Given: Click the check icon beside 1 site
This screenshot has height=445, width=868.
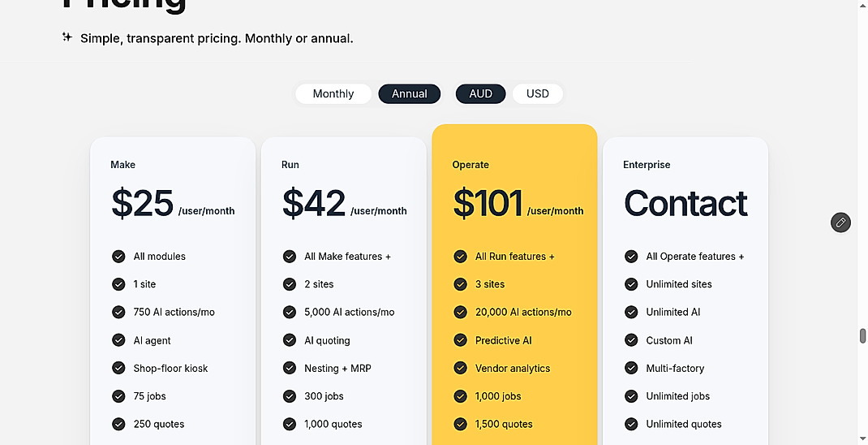Looking at the screenshot, I should [x=118, y=284].
